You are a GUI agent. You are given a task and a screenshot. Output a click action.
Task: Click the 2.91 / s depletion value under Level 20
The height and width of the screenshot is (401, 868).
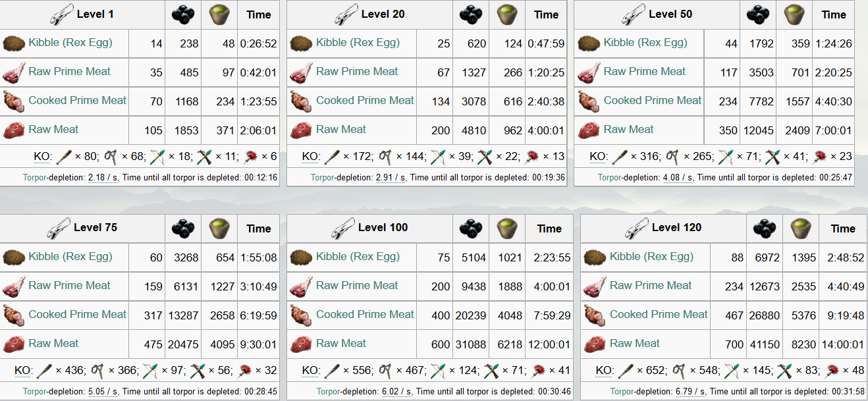click(x=391, y=177)
